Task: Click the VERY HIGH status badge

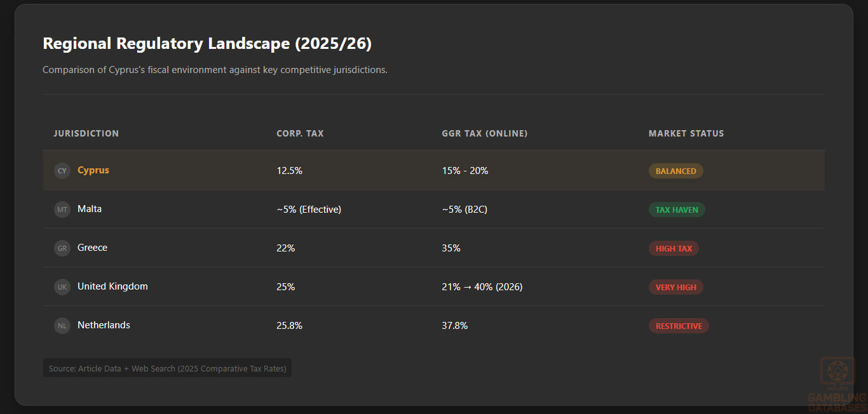Action: [675, 287]
